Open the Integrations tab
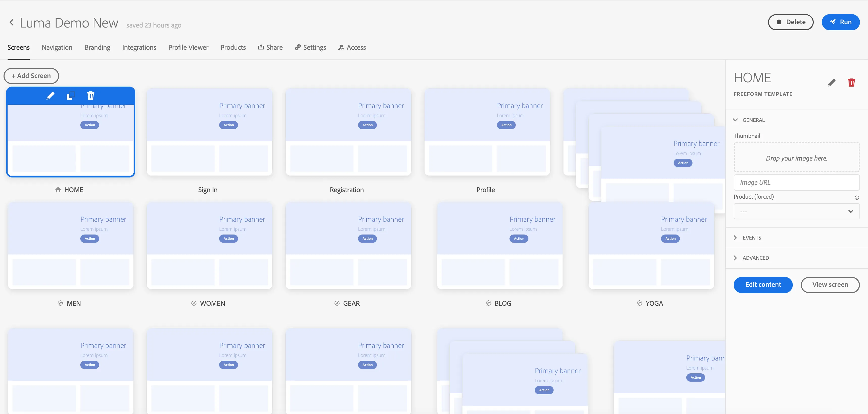The width and height of the screenshot is (868, 414). [x=139, y=47]
